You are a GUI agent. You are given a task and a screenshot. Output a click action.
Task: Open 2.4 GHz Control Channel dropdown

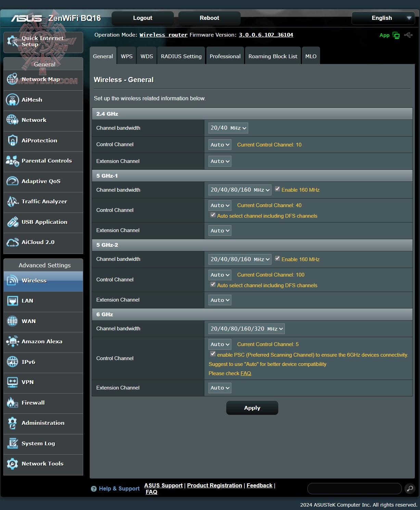[x=220, y=145]
